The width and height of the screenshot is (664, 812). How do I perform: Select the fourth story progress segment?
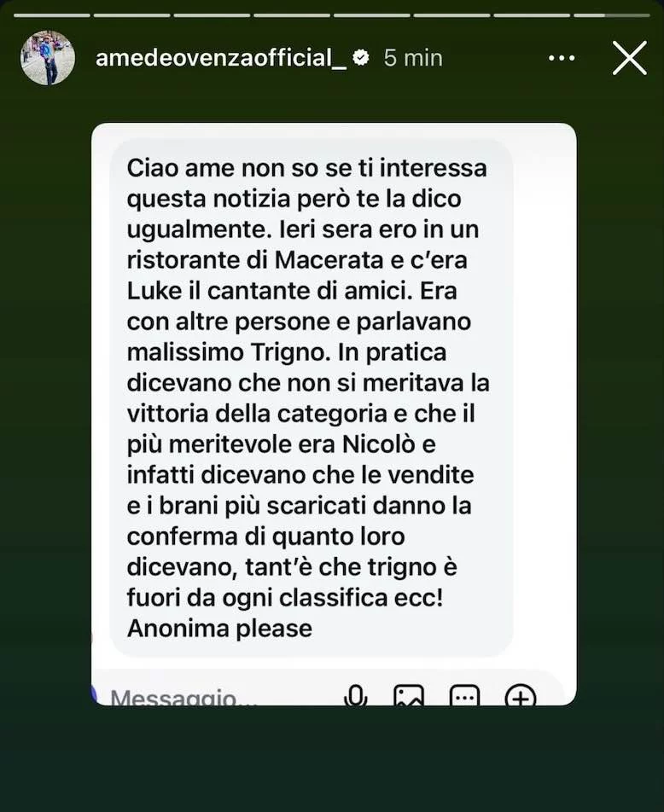click(x=292, y=15)
